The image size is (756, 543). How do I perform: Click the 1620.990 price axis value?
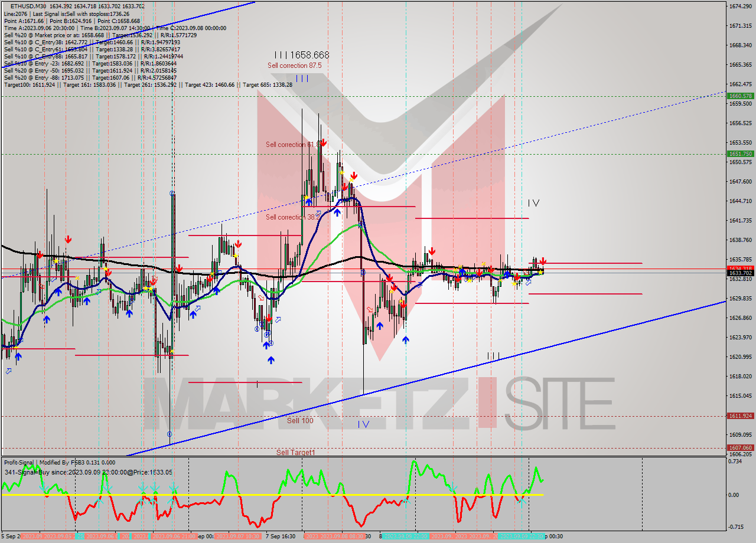(741, 356)
